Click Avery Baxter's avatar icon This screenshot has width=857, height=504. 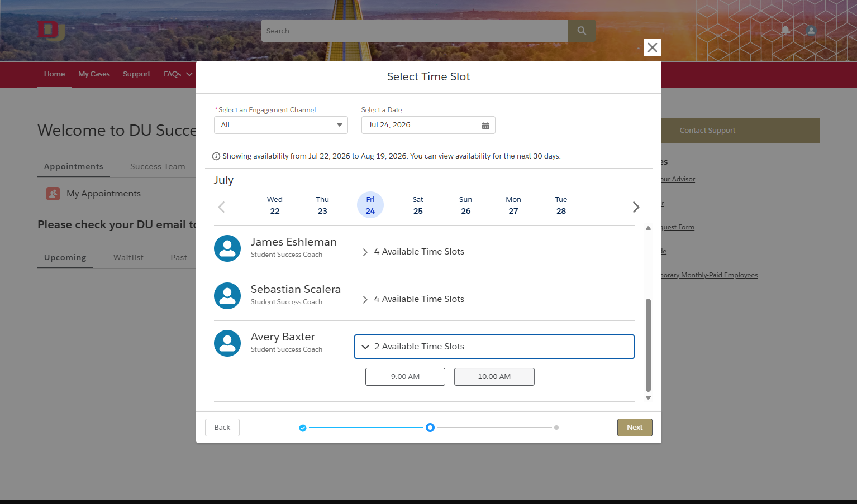[x=227, y=343]
